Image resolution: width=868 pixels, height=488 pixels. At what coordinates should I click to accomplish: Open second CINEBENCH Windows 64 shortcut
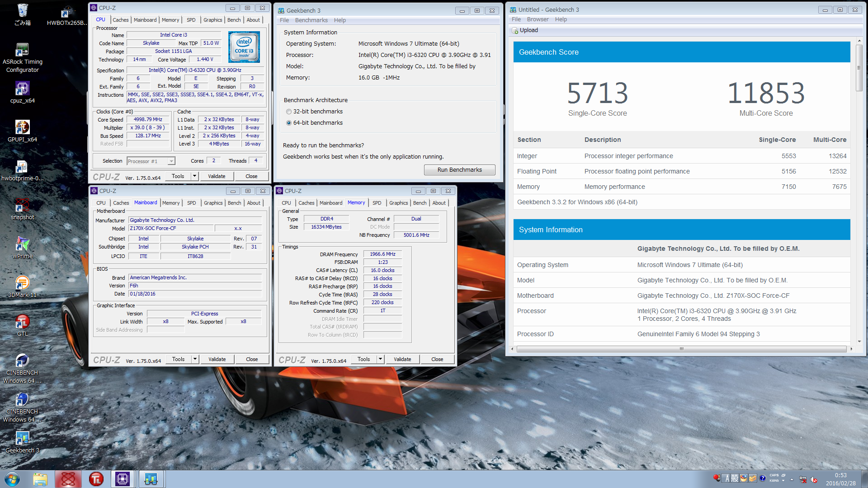pyautogui.click(x=22, y=407)
